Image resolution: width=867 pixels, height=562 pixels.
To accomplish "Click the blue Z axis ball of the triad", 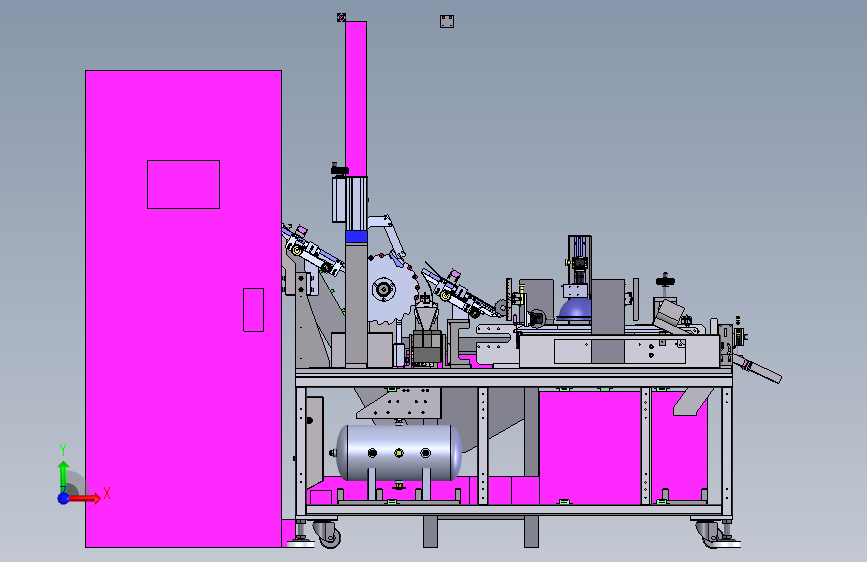I will pyautogui.click(x=64, y=498).
